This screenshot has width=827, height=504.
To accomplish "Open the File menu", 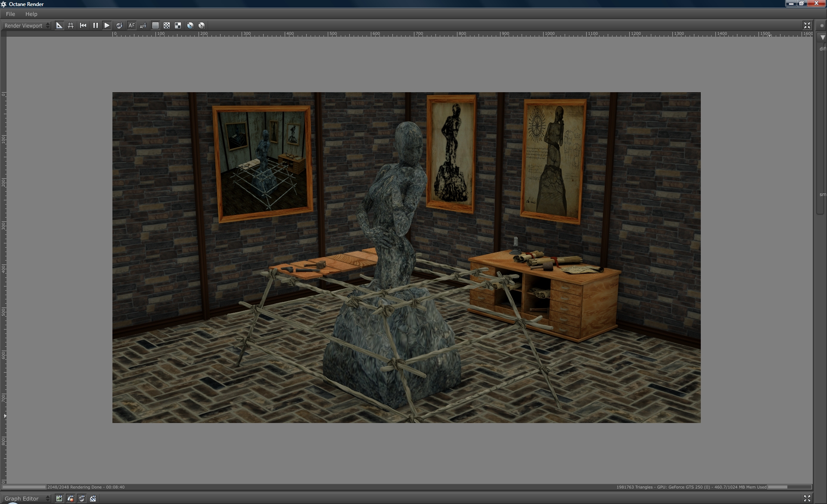I will tap(10, 14).
